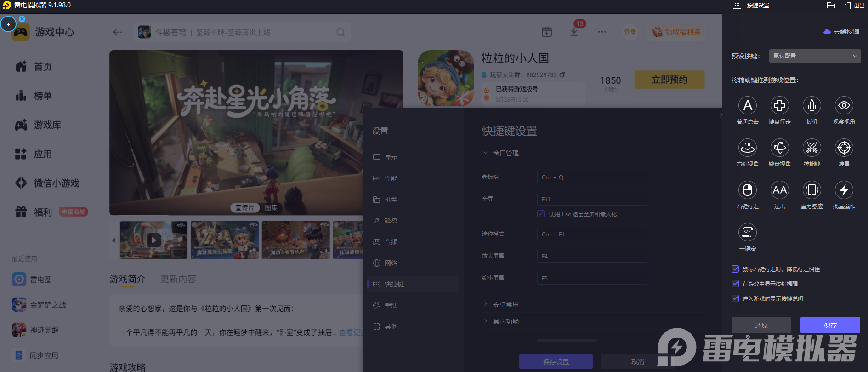868x372 pixels.
Task: Select the 批量操作 batch operation icon
Action: [844, 190]
